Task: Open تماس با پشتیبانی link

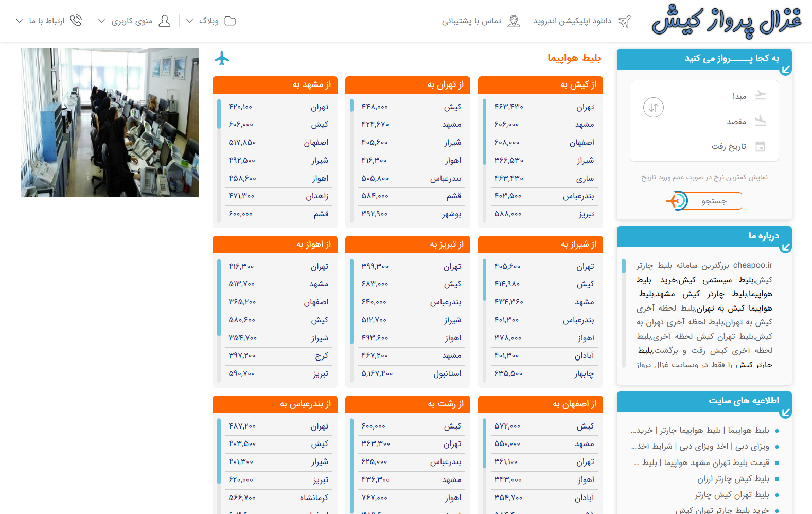Action: pos(471,21)
